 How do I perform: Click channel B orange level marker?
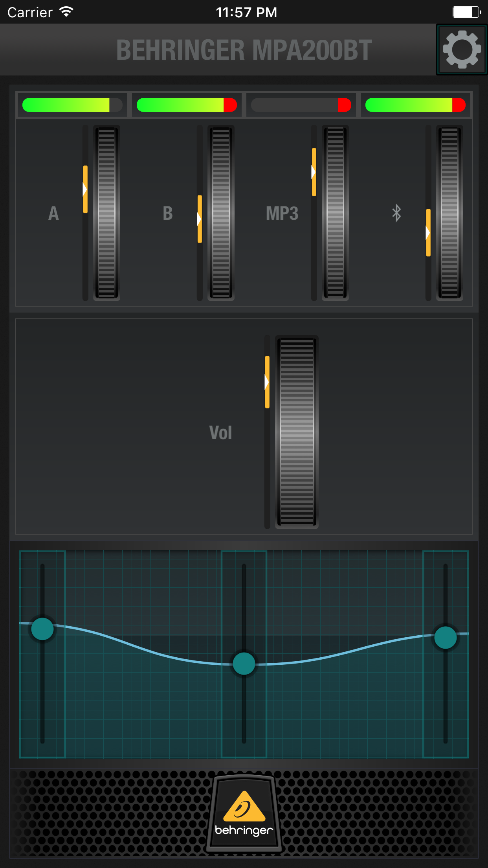[x=200, y=219]
